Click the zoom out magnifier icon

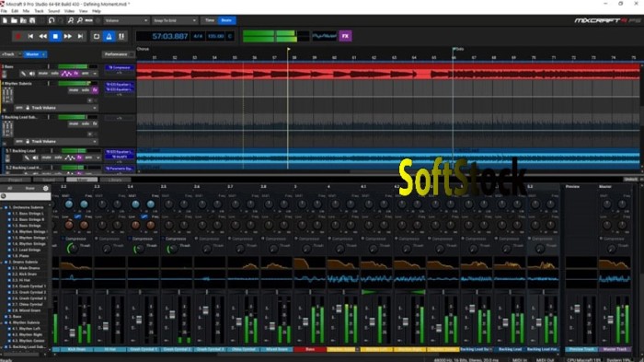tap(80, 20)
